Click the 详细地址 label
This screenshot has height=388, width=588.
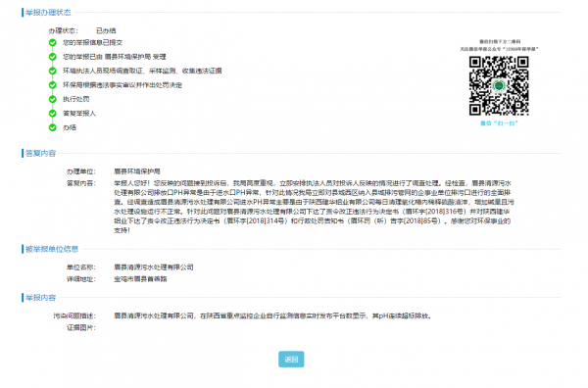click(81, 279)
